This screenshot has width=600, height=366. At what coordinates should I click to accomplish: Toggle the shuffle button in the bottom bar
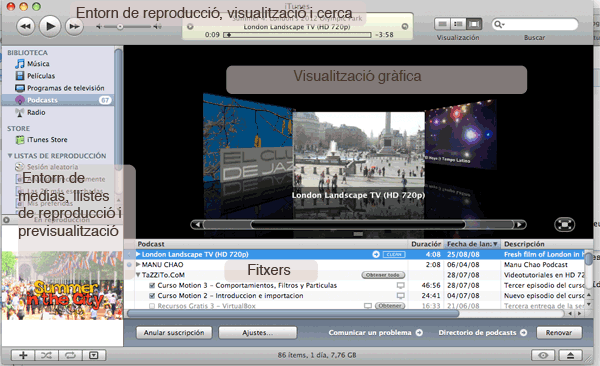47,355
